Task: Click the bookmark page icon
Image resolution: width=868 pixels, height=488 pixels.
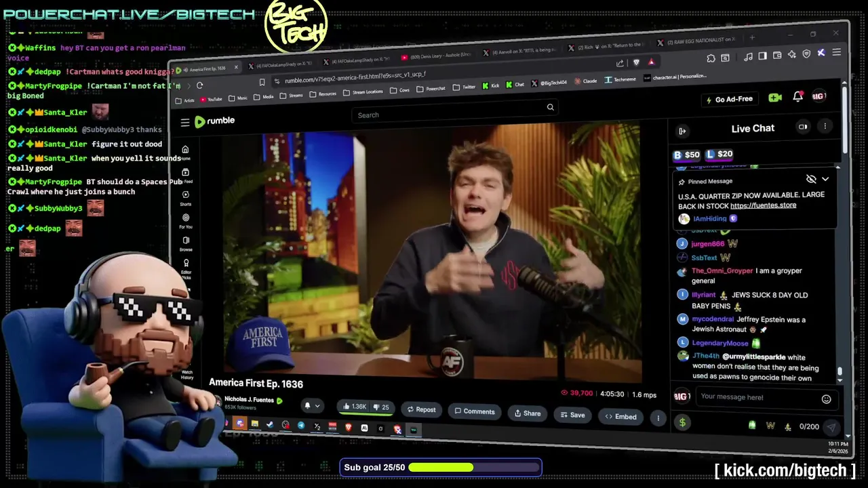Action: coord(262,82)
